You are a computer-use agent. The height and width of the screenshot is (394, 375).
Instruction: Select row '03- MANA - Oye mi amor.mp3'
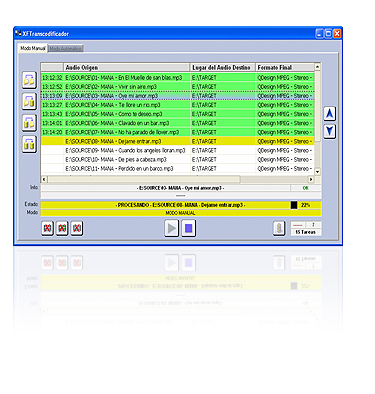pos(177,96)
